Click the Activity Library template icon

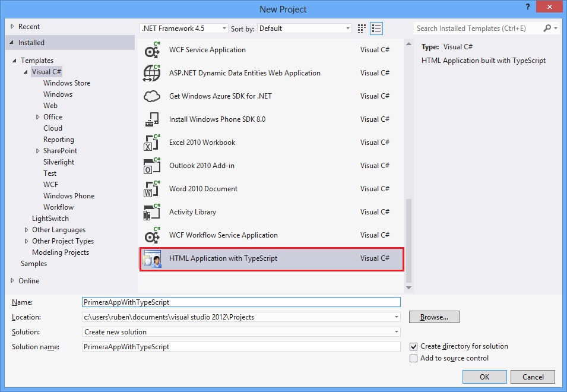152,212
